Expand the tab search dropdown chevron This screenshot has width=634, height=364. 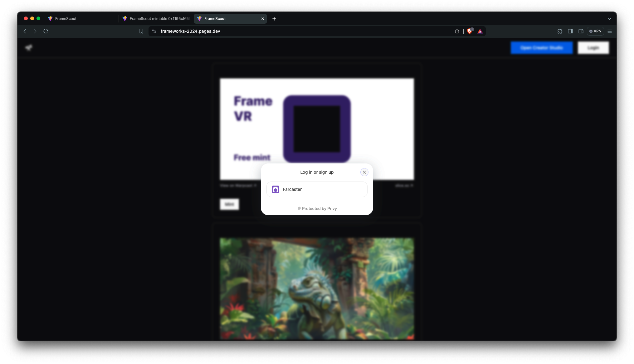pos(609,19)
